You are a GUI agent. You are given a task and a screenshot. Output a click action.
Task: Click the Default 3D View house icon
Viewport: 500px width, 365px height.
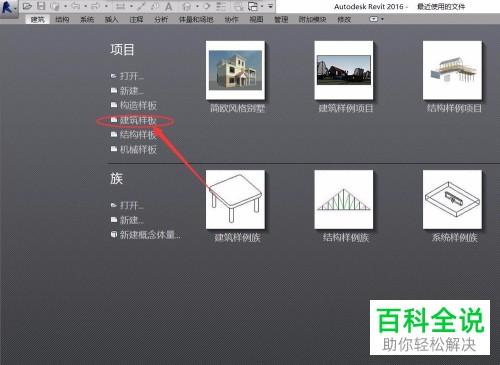187,6
